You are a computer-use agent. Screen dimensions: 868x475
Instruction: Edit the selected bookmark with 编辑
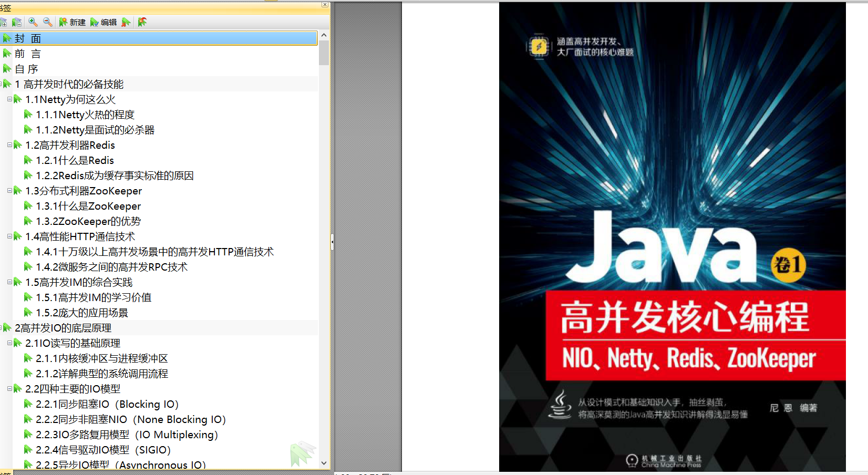pyautogui.click(x=104, y=22)
